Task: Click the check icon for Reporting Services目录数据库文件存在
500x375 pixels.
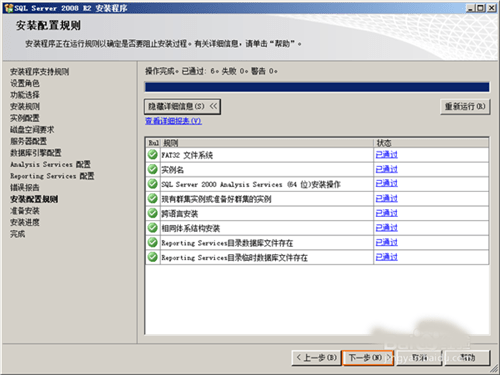Action: coord(153,243)
